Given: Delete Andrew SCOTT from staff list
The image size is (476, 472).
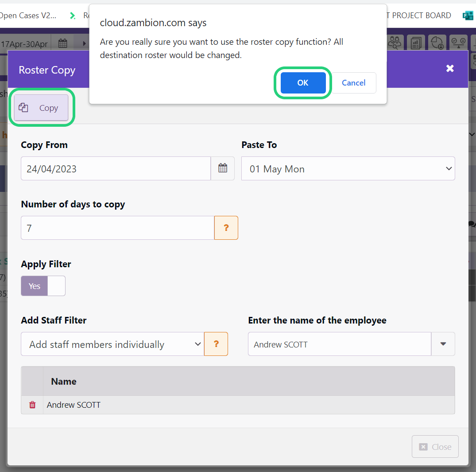Looking at the screenshot, I should (x=32, y=405).
